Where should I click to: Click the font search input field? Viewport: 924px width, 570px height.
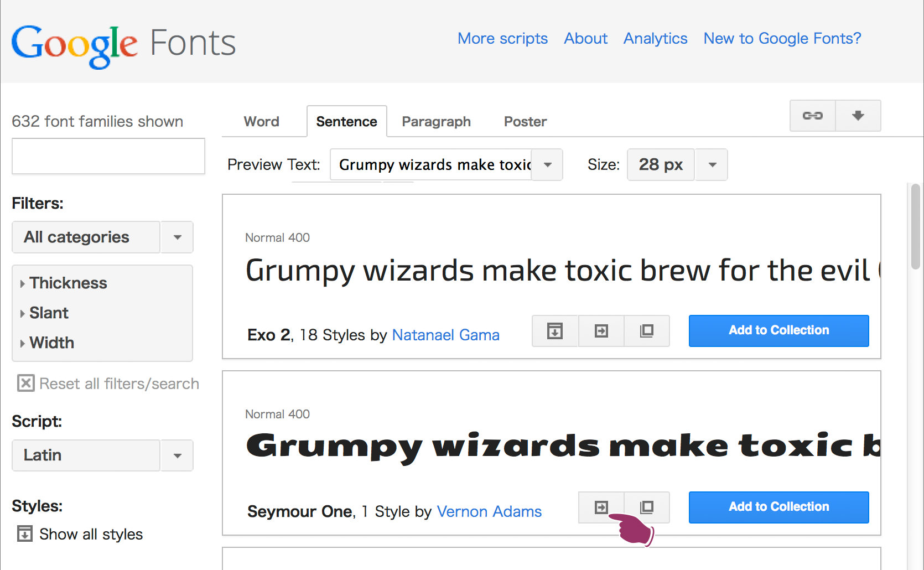(108, 156)
